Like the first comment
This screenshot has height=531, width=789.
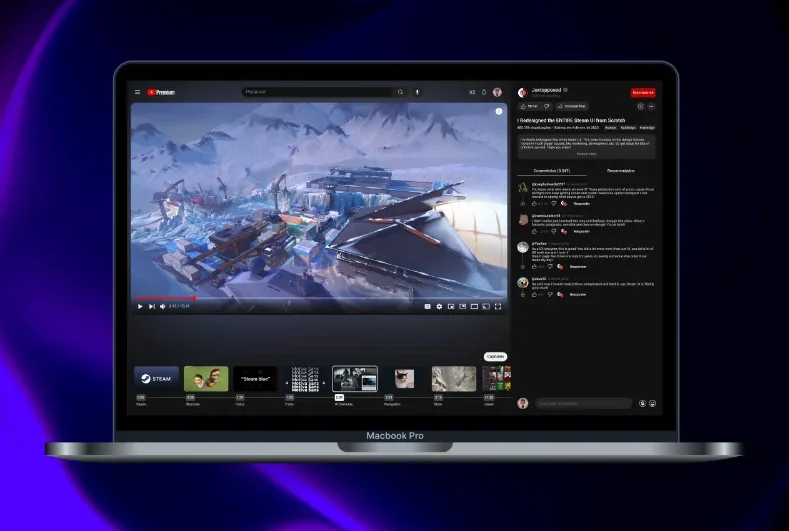534,204
